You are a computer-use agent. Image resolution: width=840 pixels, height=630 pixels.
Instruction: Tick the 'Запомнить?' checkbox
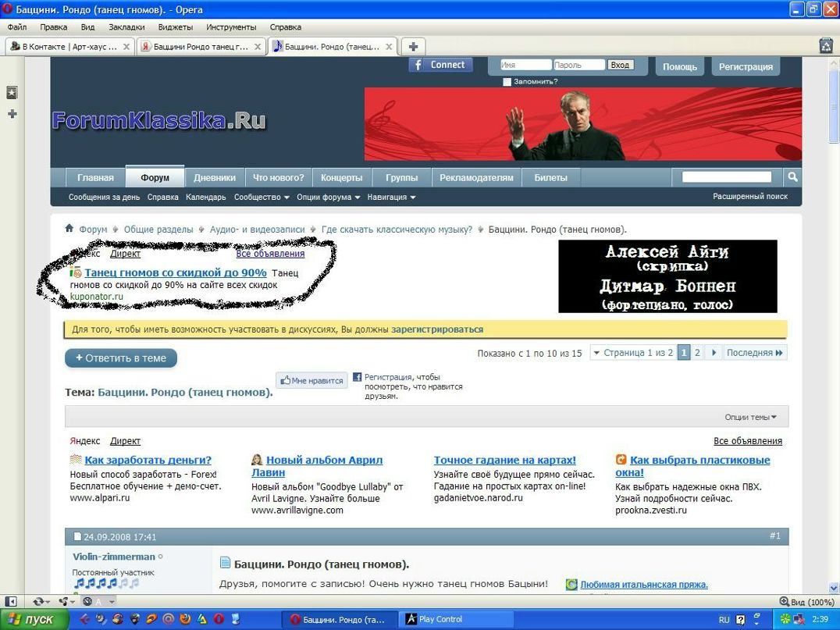(x=507, y=82)
